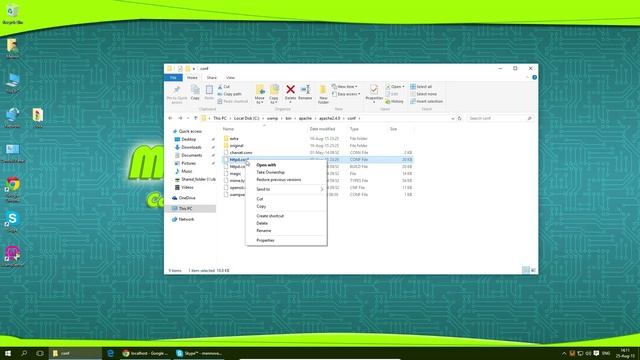Screen dimensions: 640x360
Task: Select the extra folder in file list
Action: tap(234, 139)
